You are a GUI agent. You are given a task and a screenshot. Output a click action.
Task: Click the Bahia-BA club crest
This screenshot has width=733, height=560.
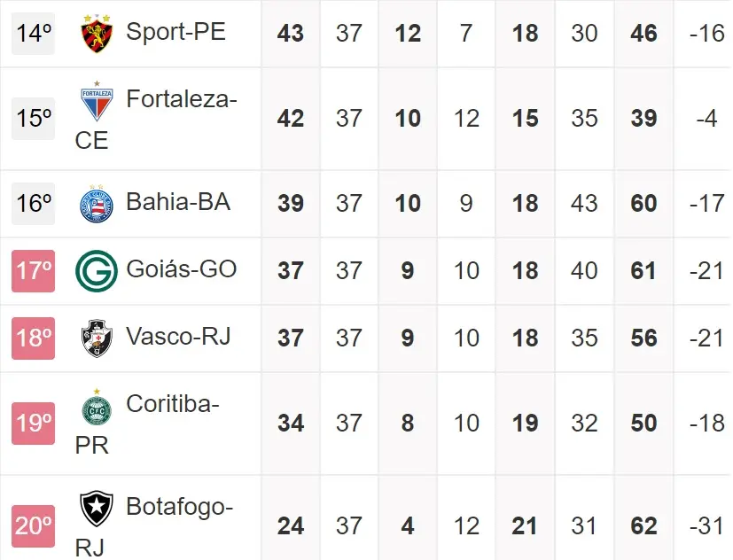[97, 204]
